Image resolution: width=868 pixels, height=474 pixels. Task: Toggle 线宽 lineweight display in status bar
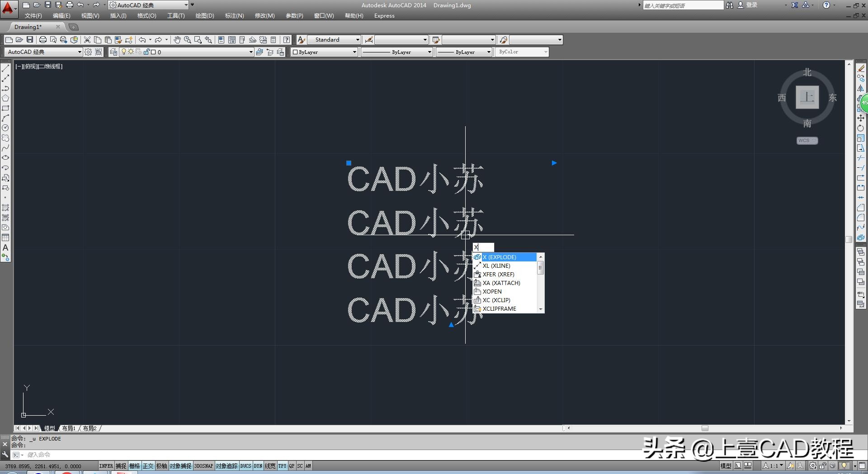point(270,466)
